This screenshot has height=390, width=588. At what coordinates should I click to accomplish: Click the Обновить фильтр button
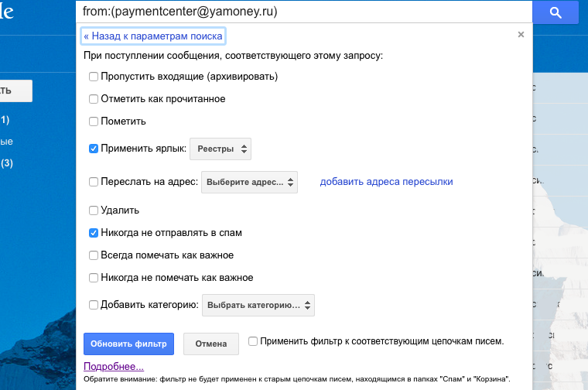point(128,344)
